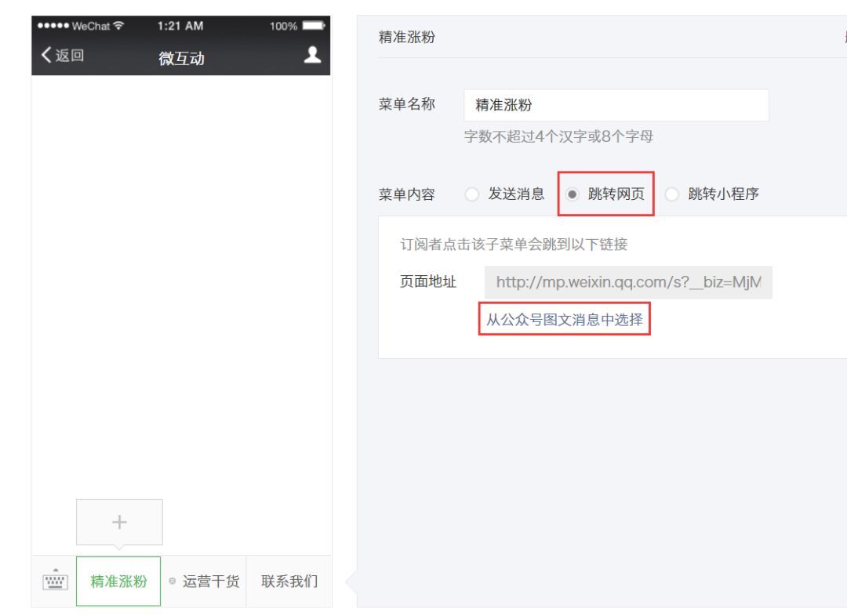Open the 从公众号图文消息中选择 link
The image size is (847, 616).
[565, 320]
